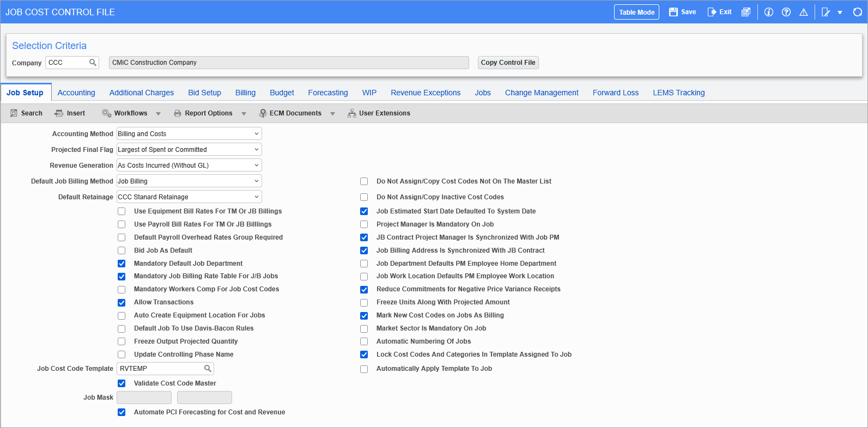Open the information icon in header
This screenshot has height=428, width=868.
point(769,12)
